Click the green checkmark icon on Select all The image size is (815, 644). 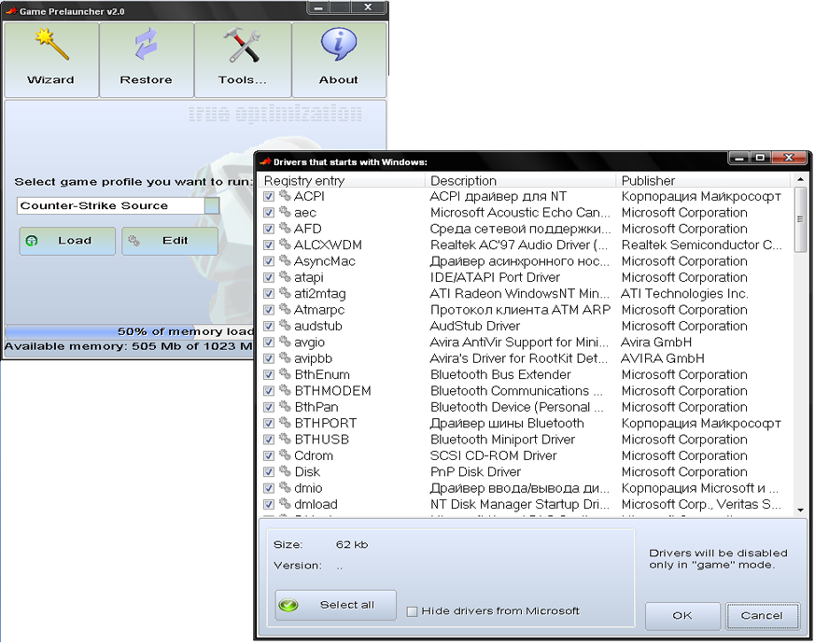pos(288,605)
